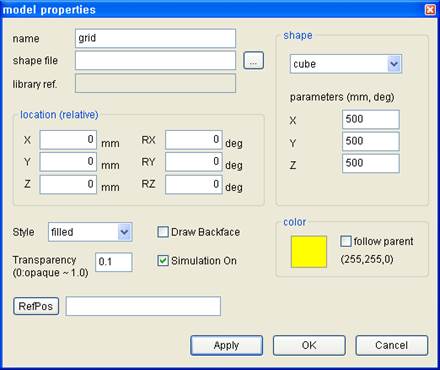440x370 pixels.
Task: Click the shape parameter Y field
Action: point(371,141)
